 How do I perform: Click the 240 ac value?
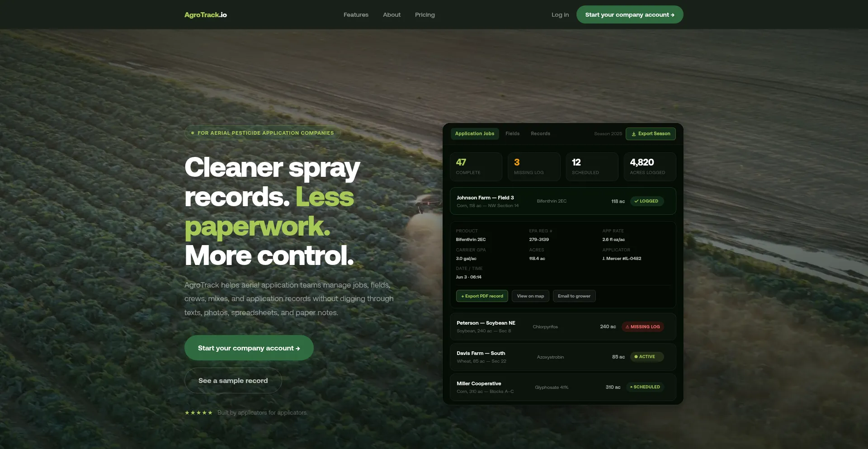tap(608, 326)
